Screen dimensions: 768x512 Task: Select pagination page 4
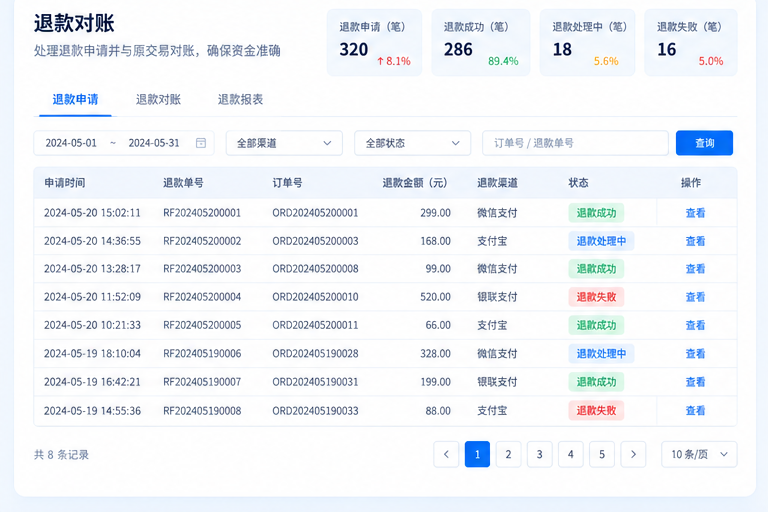click(571, 454)
